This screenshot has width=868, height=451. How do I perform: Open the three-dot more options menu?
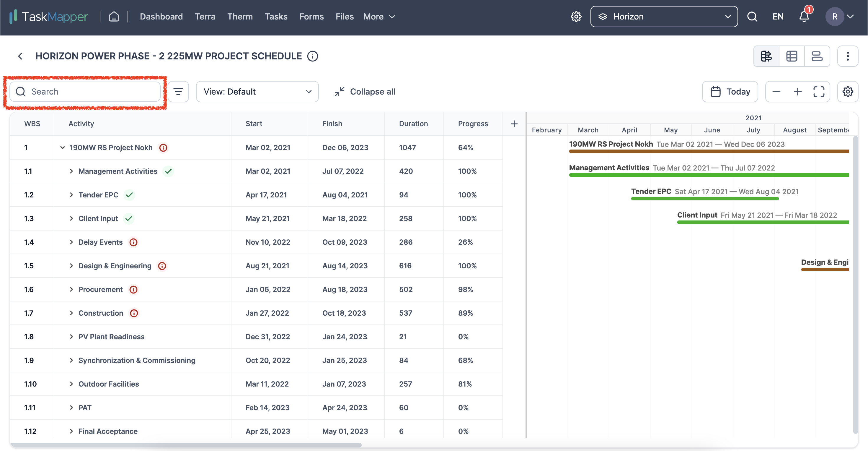pyautogui.click(x=848, y=56)
